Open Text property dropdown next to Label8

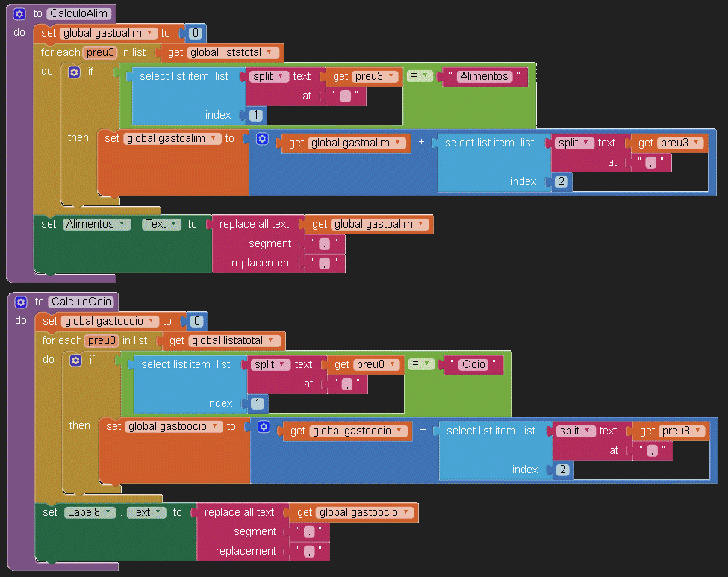coord(146,512)
